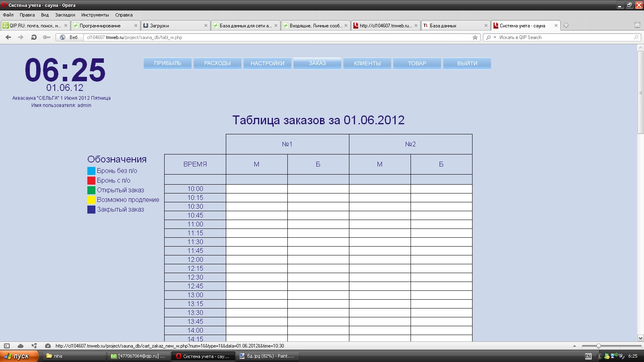Open the search engine dropdown arrow
This screenshot has height=362, width=644.
495,37
